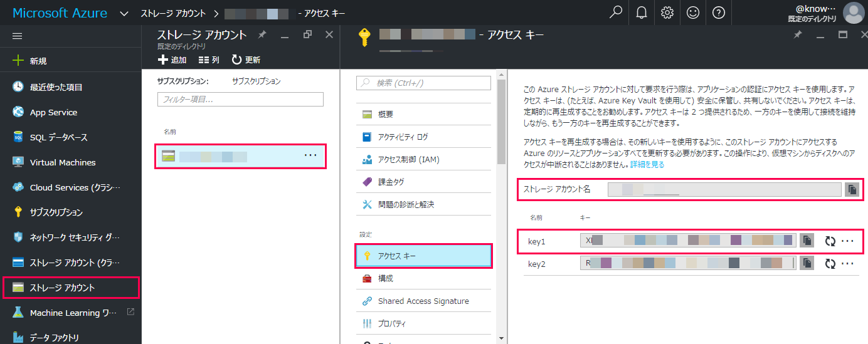Copy the storage account name
868x344 pixels.
click(852, 189)
